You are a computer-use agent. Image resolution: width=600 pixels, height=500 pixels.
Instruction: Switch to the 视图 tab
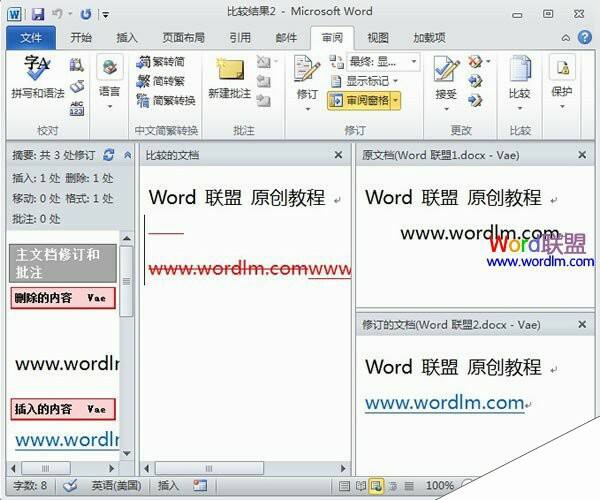[x=378, y=37]
